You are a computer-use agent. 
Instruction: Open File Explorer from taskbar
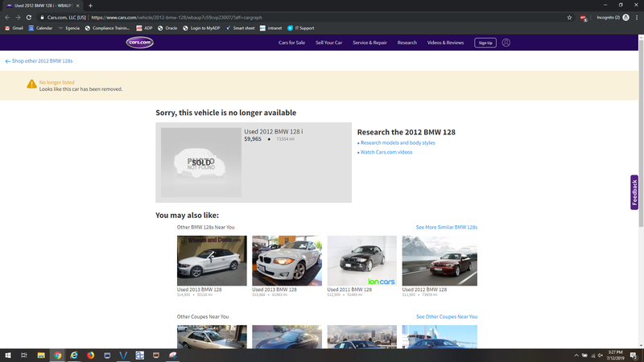tap(41, 356)
